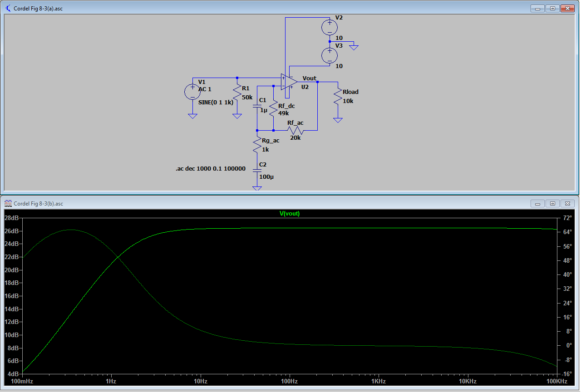Click the 1k value of Rg_ac
The image size is (581, 392).
click(266, 149)
